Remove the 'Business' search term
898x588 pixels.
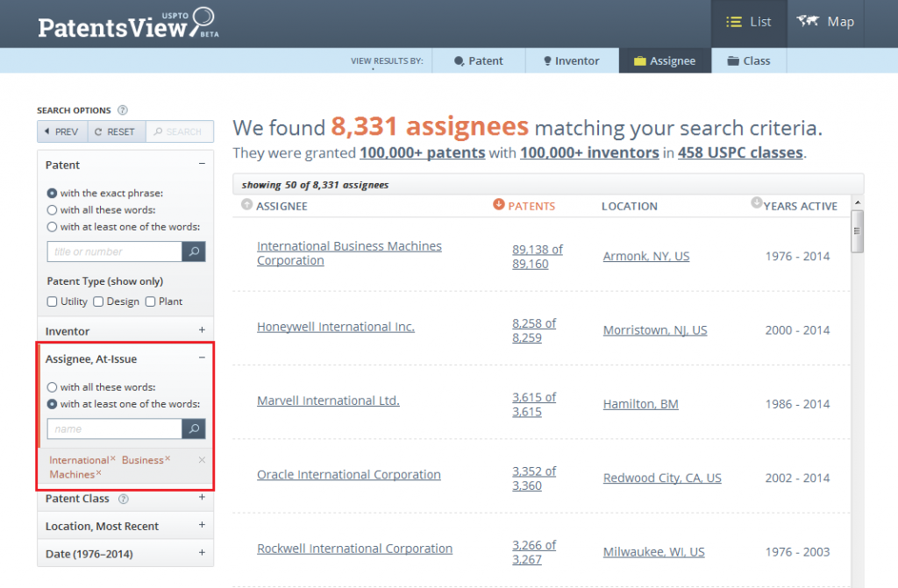click(167, 458)
